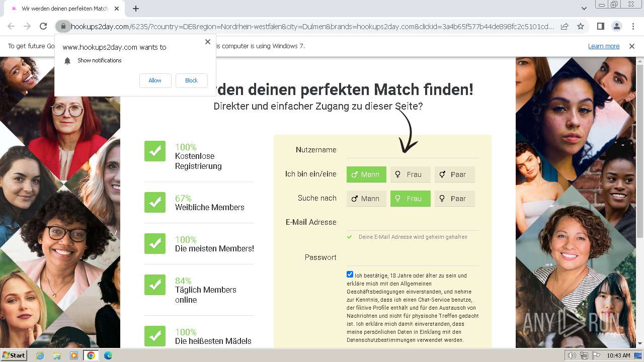Reload the page with the refresh icon
The image size is (644, 362).
point(43,26)
